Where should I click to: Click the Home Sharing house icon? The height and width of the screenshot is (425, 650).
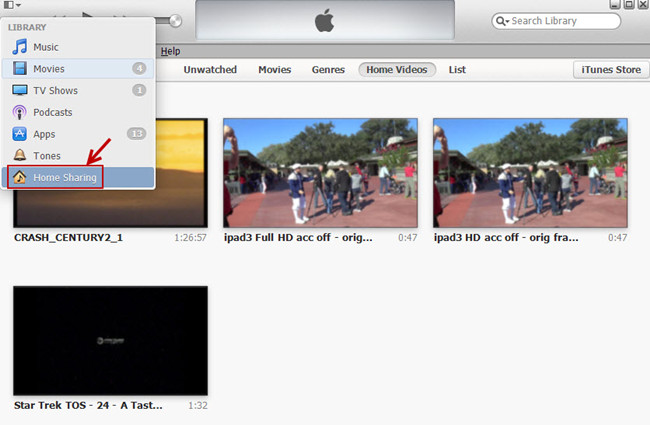(x=19, y=177)
